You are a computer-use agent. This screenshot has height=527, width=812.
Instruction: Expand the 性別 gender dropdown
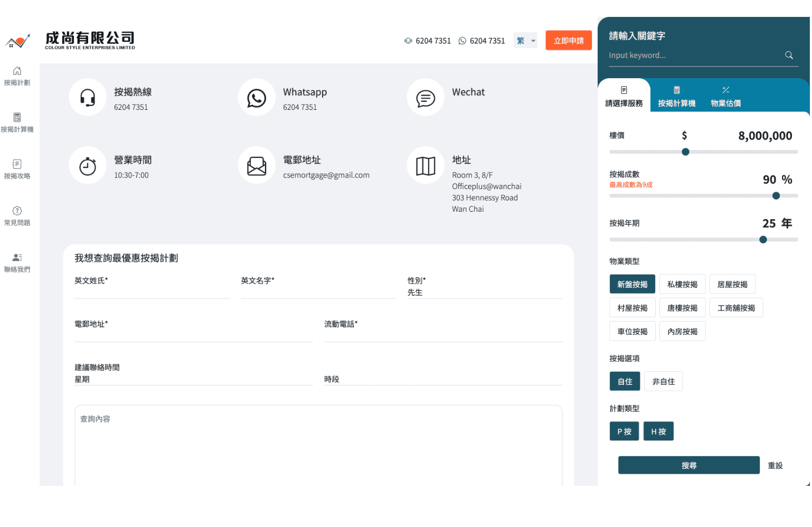click(x=484, y=293)
